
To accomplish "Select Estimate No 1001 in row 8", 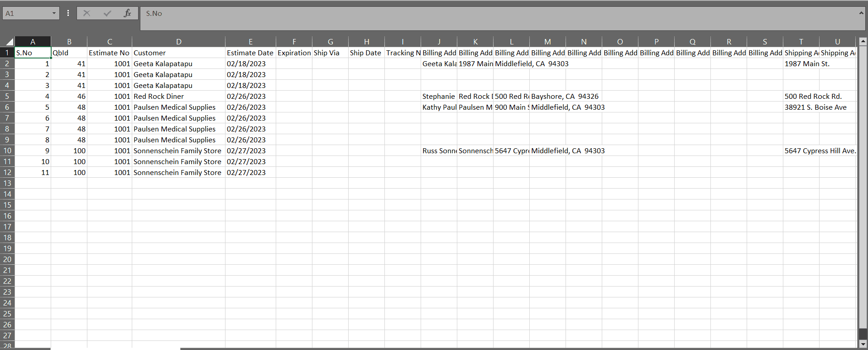I will click(x=110, y=129).
